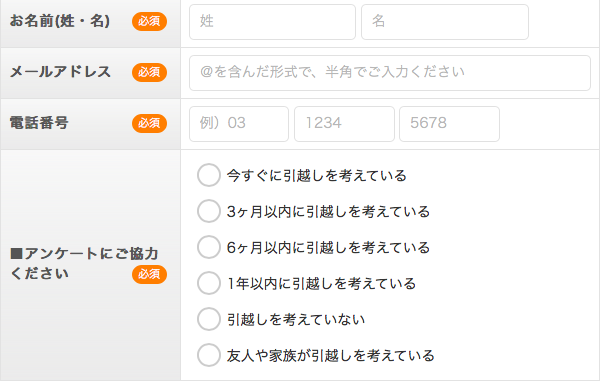Select 1年以内に引越しを考えている radio button
Image resolution: width=613 pixels, height=386 pixels.
(x=209, y=283)
